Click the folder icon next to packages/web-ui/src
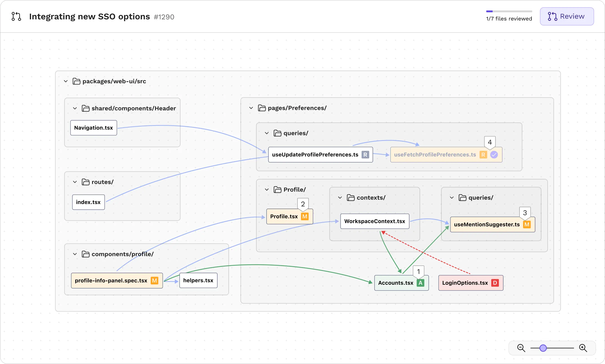 point(76,81)
